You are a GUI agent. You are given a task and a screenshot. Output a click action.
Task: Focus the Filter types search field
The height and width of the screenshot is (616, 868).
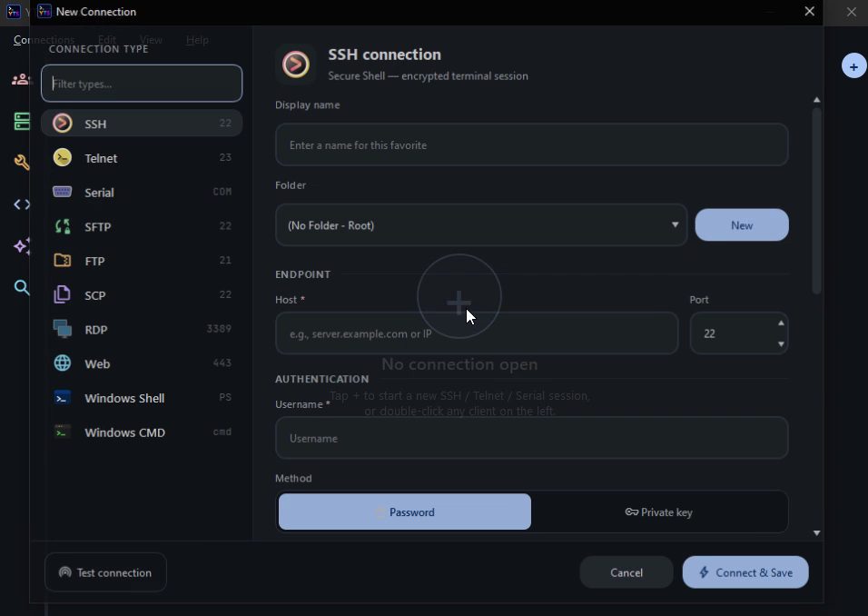(142, 84)
